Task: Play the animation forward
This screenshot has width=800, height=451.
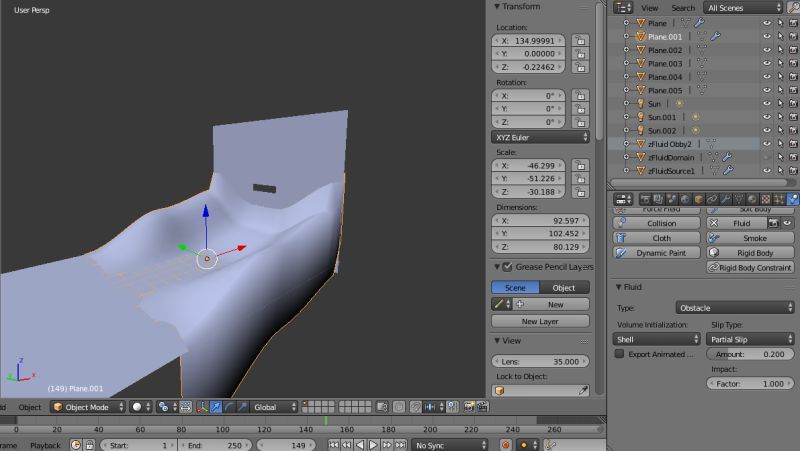Action: coord(373,445)
